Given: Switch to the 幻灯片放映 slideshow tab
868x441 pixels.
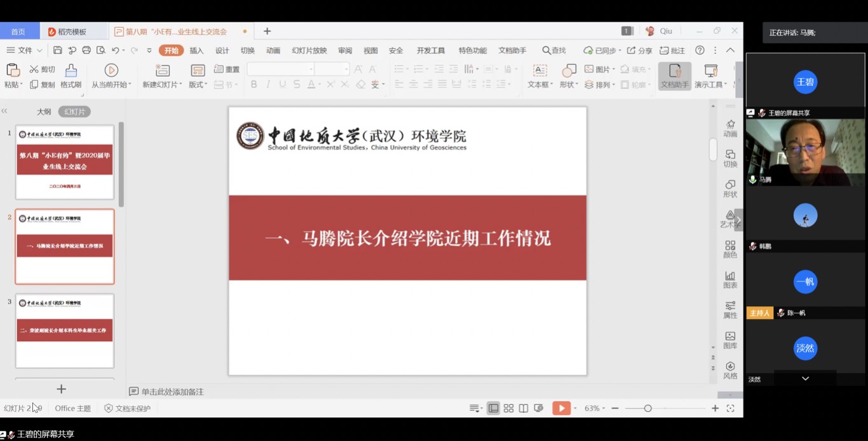Looking at the screenshot, I should coord(309,51).
